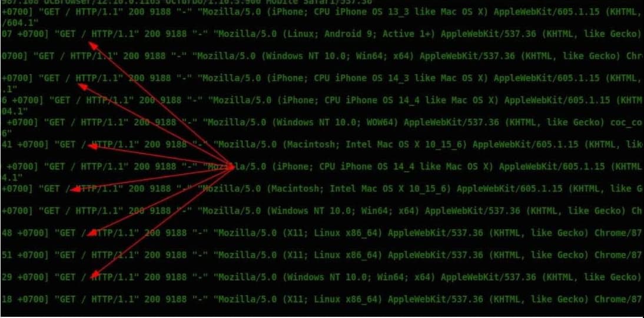Click the bottommost red arrowhead on Windows line

click(x=94, y=275)
